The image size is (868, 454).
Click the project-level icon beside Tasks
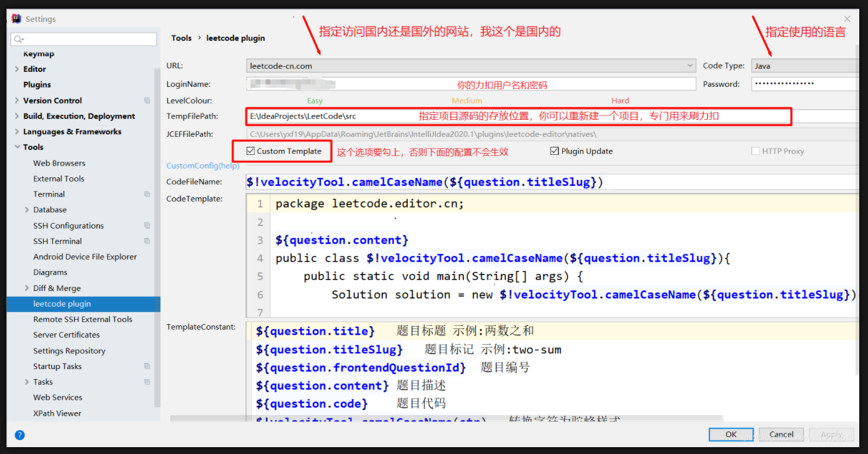(x=147, y=382)
